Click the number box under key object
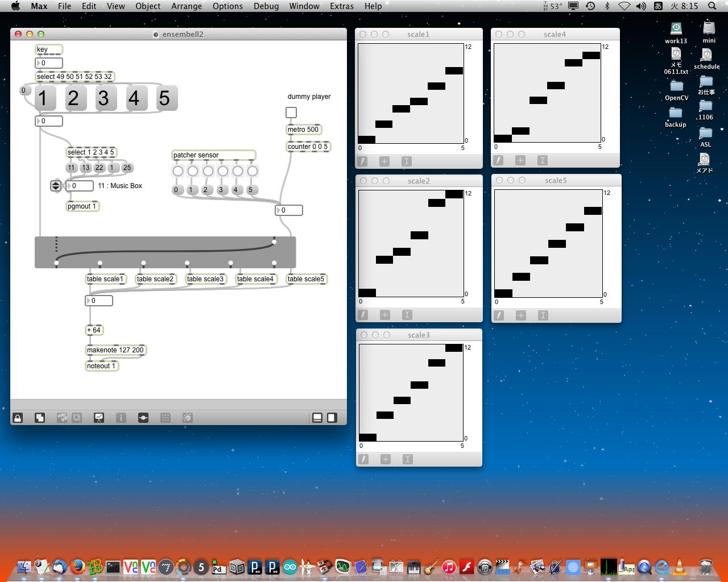The width and height of the screenshot is (728, 582). pos(49,63)
